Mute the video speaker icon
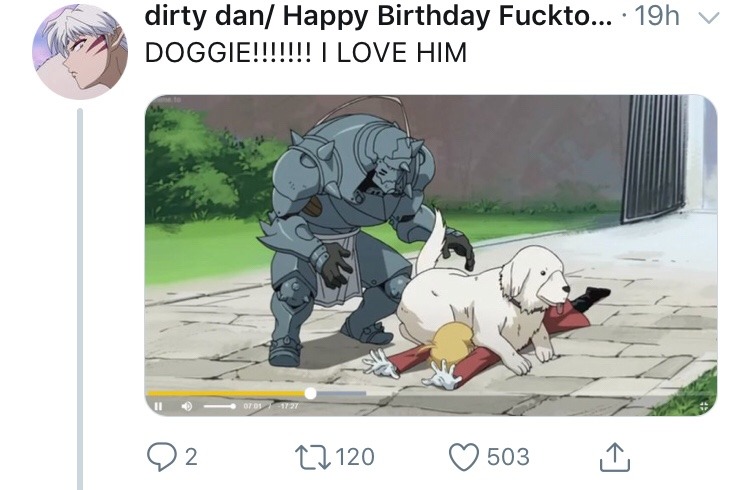The width and height of the screenshot is (750, 490). (186, 407)
